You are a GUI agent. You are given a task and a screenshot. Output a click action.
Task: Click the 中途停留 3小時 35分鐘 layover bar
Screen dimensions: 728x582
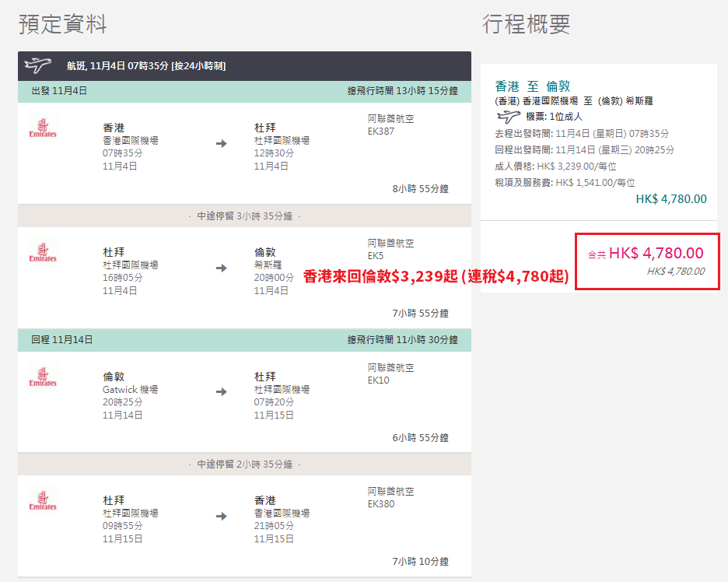point(245,216)
